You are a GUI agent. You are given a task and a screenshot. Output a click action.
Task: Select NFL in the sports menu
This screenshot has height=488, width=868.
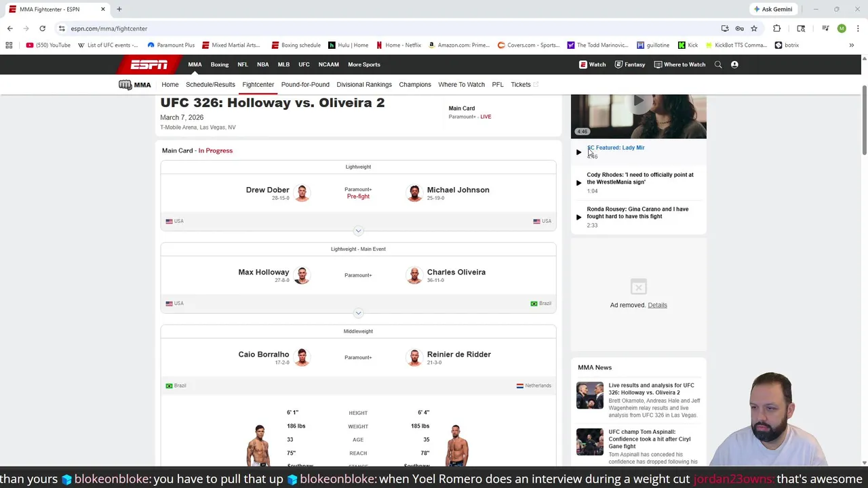pos(243,64)
